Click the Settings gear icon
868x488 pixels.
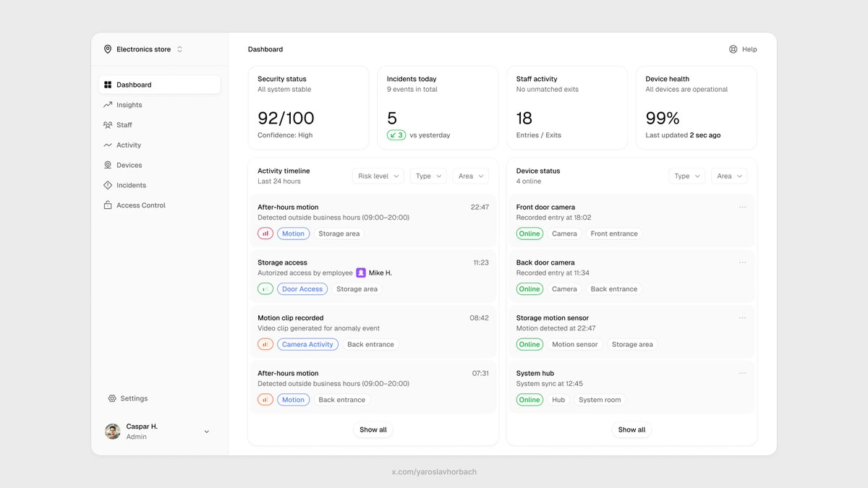pos(112,398)
